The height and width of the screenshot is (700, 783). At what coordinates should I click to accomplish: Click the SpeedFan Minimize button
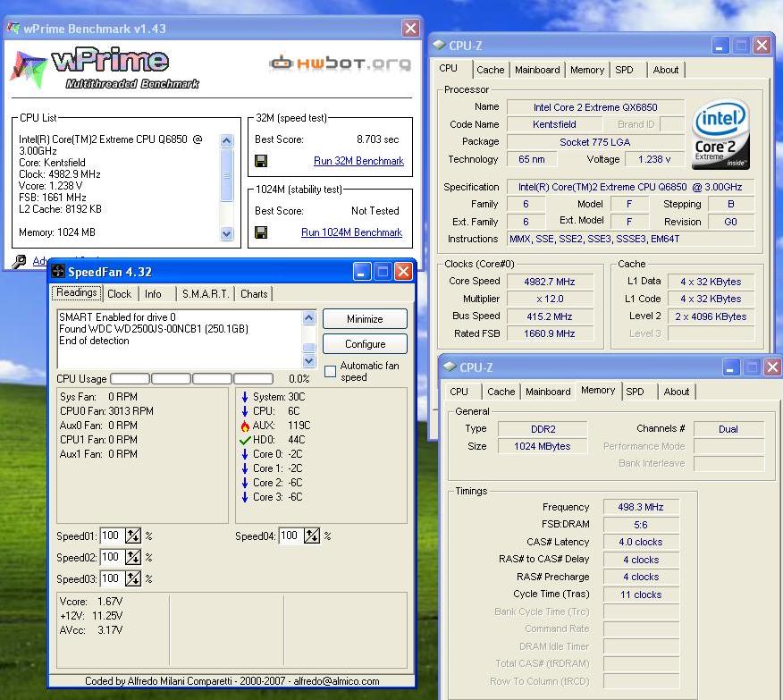click(365, 319)
